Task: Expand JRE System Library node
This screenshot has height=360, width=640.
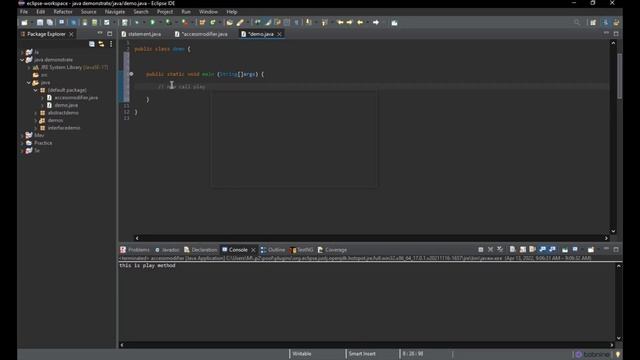Action: 29,67
